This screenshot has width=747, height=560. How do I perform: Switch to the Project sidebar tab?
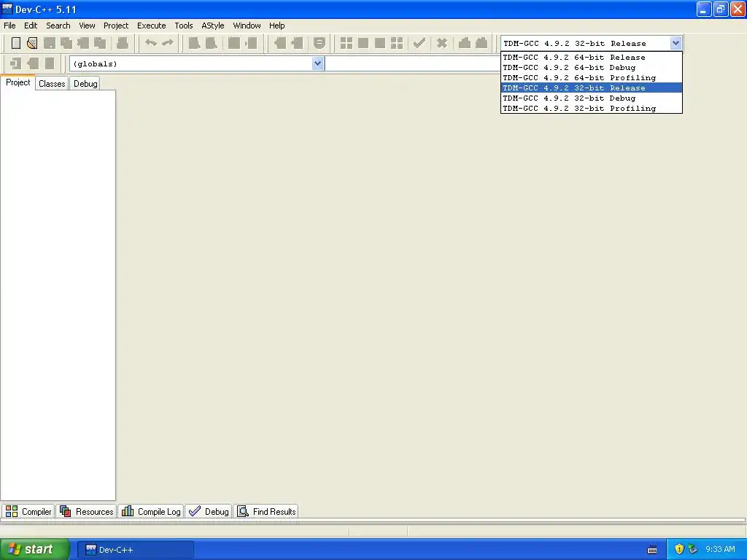(18, 82)
